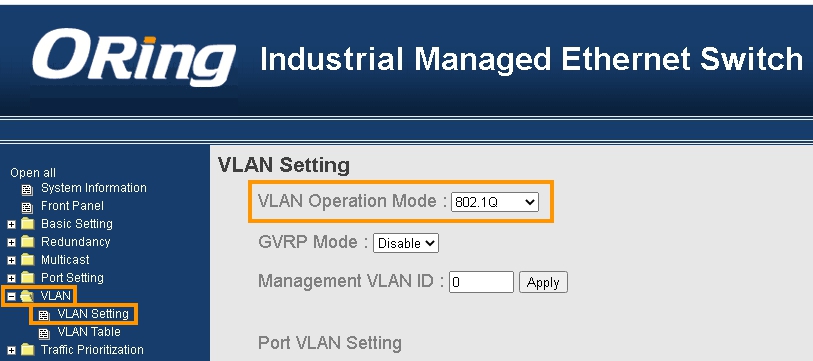This screenshot has height=361, width=813.
Task: Click Apply next to Management VLAN ID
Action: (x=543, y=282)
